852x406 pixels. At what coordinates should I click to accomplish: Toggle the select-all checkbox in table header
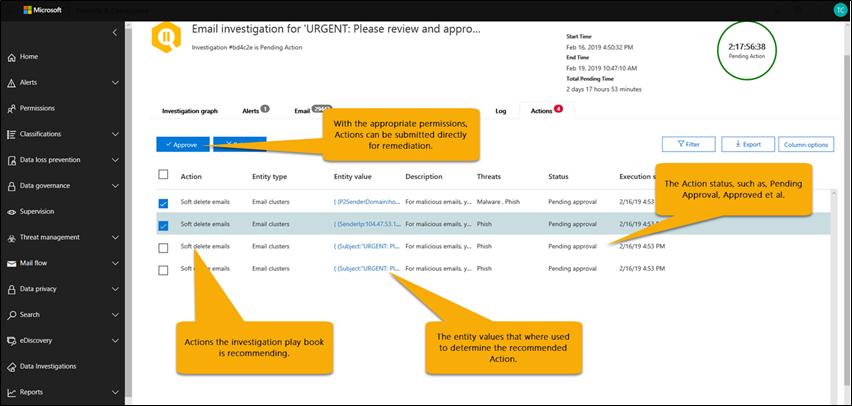tap(164, 175)
